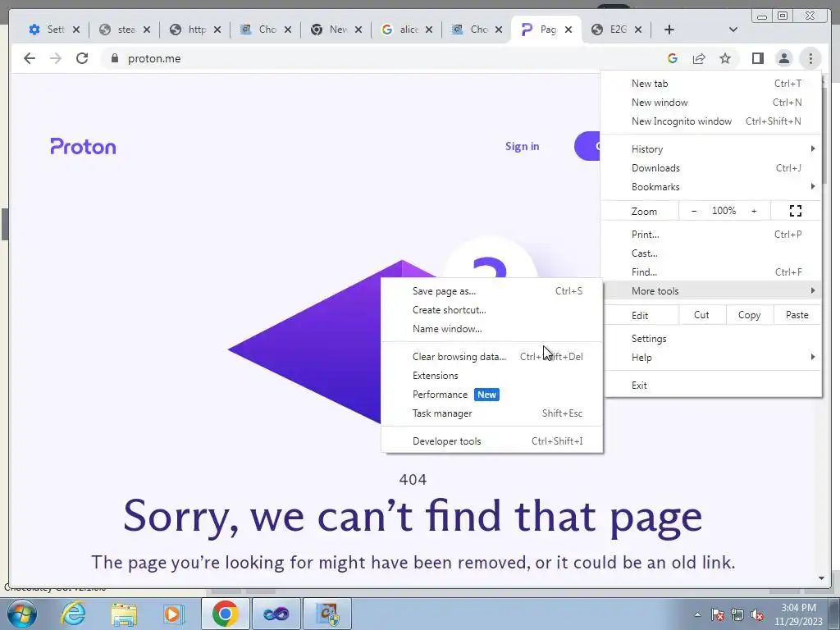Expand the History submenu

713,149
